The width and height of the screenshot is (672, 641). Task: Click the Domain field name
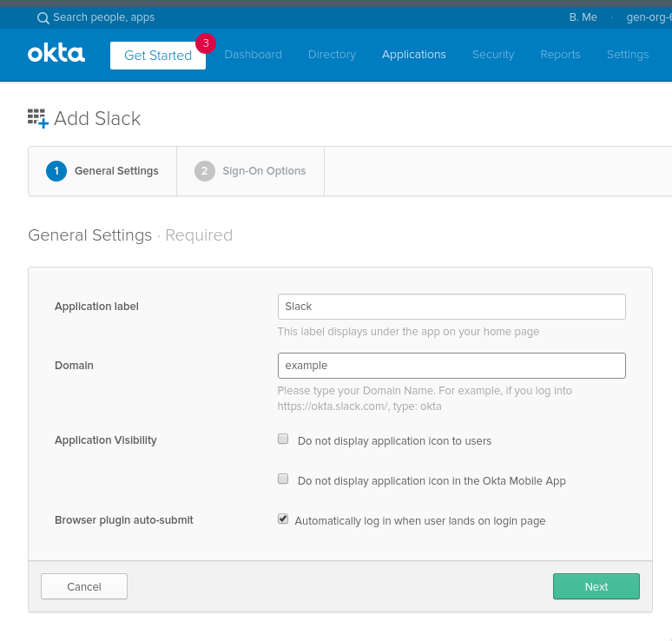pyautogui.click(x=74, y=366)
